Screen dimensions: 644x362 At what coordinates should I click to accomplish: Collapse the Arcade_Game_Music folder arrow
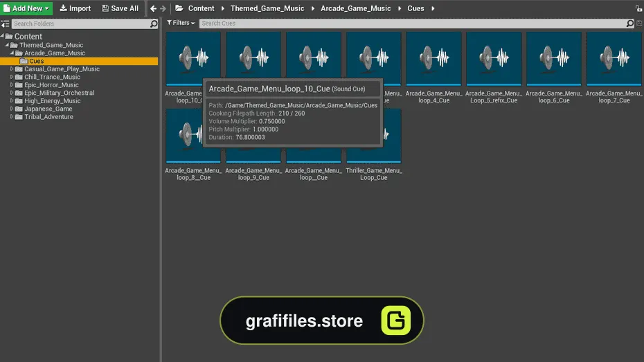pos(12,53)
